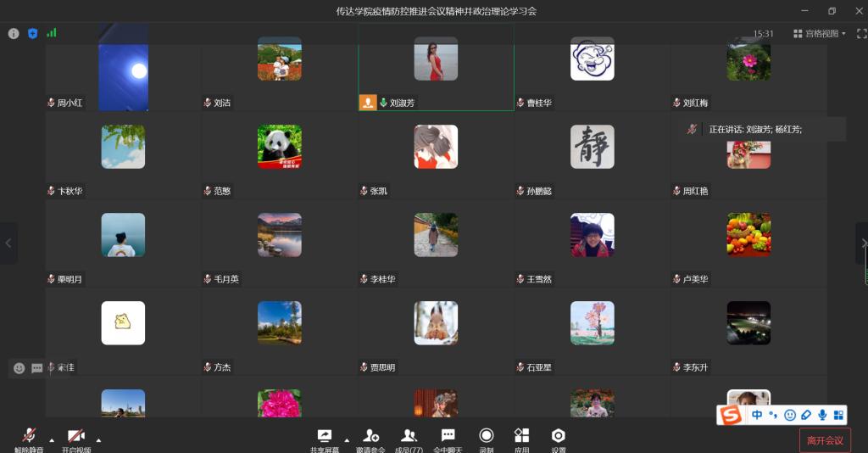Open the 会中聊天 chat panel

point(448,441)
